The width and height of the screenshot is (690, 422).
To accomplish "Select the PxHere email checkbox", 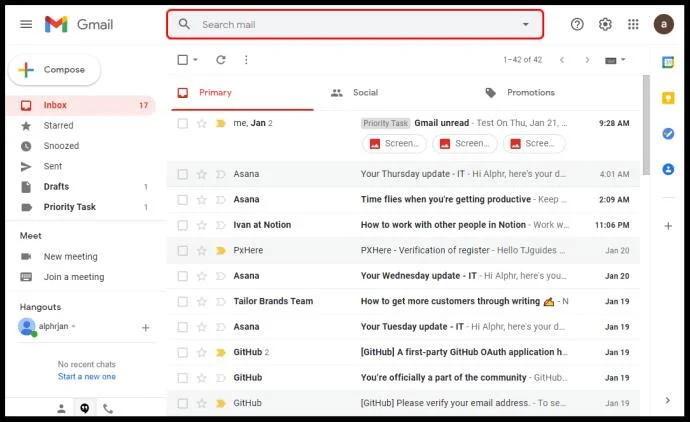I will click(x=183, y=251).
